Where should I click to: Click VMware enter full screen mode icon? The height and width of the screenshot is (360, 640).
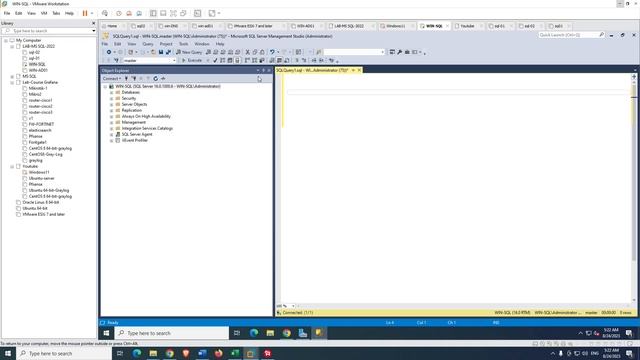click(x=173, y=13)
